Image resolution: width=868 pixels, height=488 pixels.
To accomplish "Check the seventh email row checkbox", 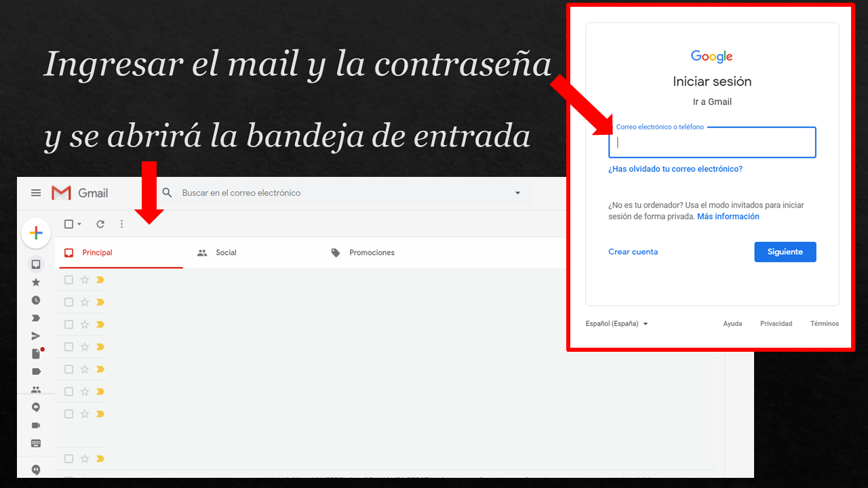I will [x=68, y=414].
